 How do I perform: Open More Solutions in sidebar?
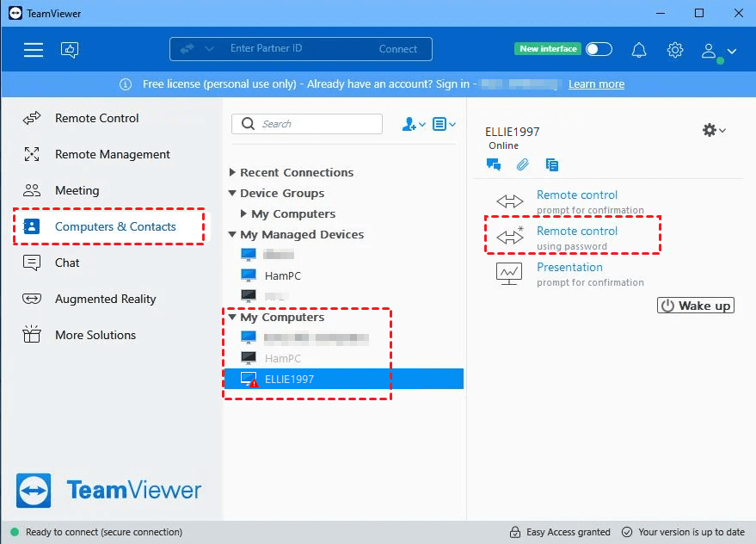tap(95, 335)
